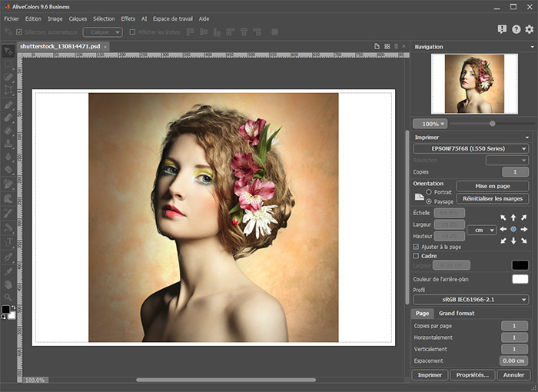Viewport: 538px width, 392px height.
Task: Open the Aide menu
Action: pyautogui.click(x=204, y=19)
